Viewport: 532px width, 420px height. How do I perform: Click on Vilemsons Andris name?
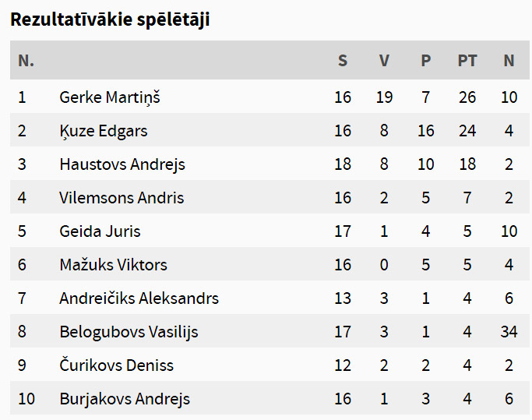(x=122, y=198)
